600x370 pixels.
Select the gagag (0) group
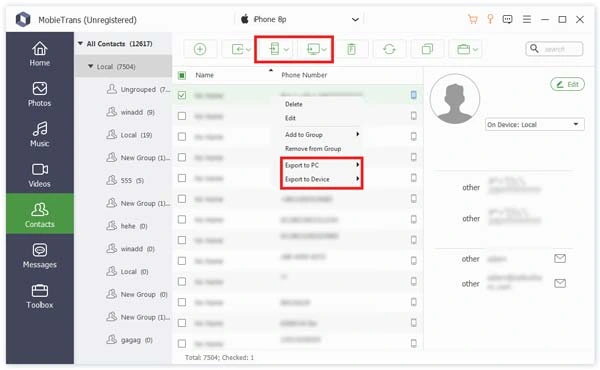[129, 340]
